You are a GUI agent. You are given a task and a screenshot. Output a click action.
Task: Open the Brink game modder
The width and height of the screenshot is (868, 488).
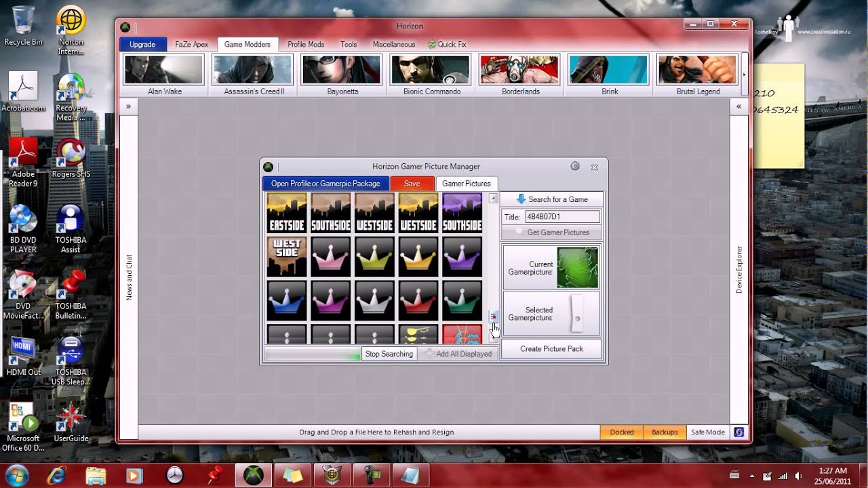coord(609,75)
